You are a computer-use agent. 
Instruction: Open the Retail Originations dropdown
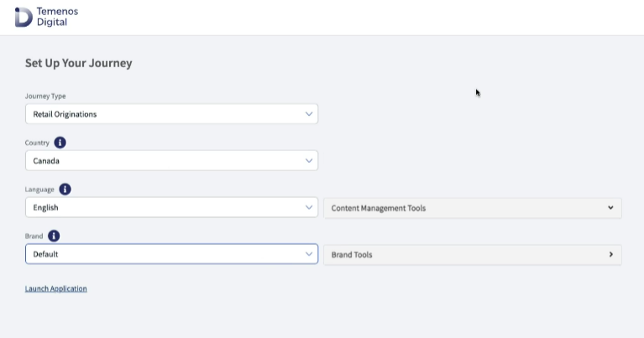168,114
